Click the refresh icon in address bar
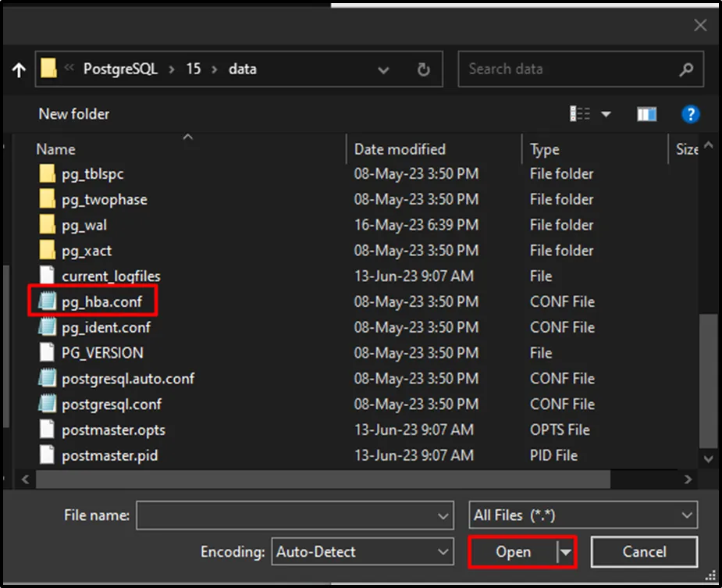Image resolution: width=722 pixels, height=588 pixels. [x=423, y=69]
